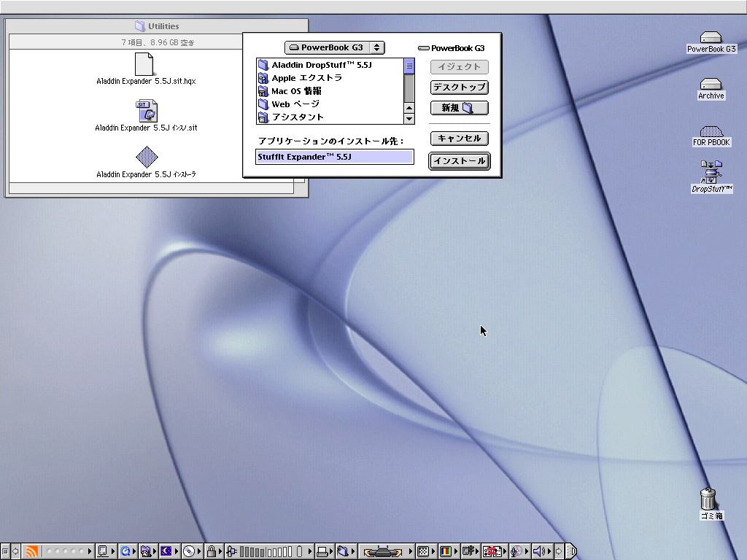Click the DropStuff alias on desktop
The image size is (747, 560).
(711, 172)
